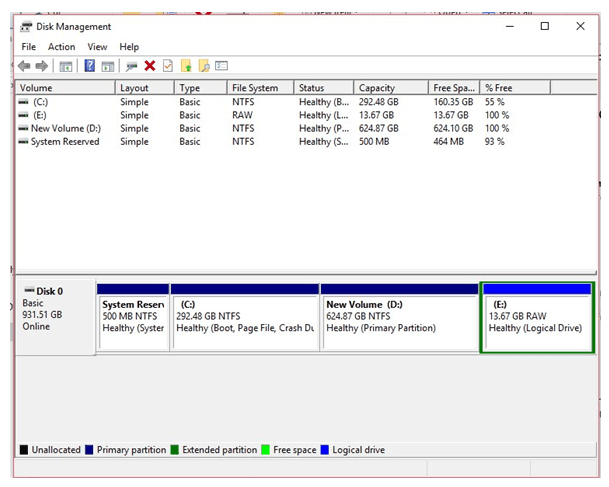Click the Properties checkmark toolbar icon

(x=168, y=66)
